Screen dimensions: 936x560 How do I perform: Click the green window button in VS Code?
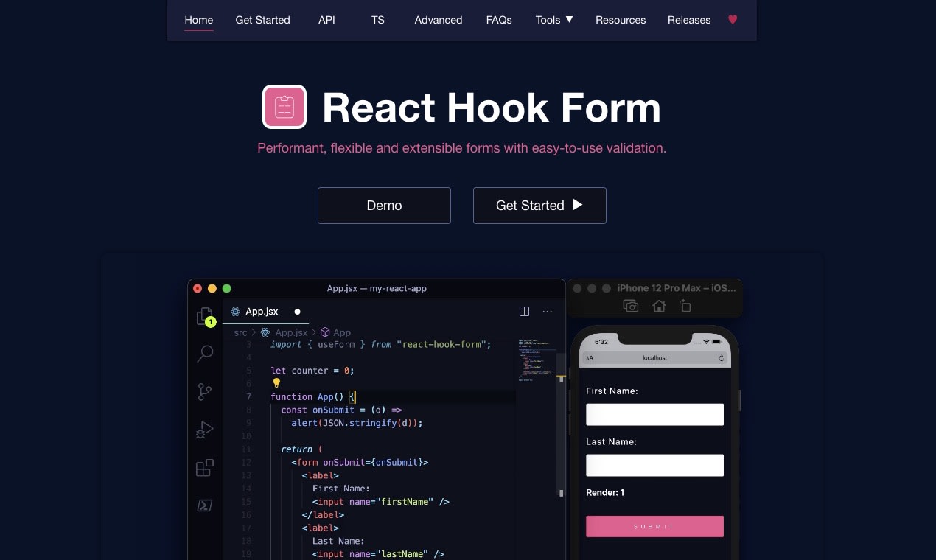[x=227, y=289]
